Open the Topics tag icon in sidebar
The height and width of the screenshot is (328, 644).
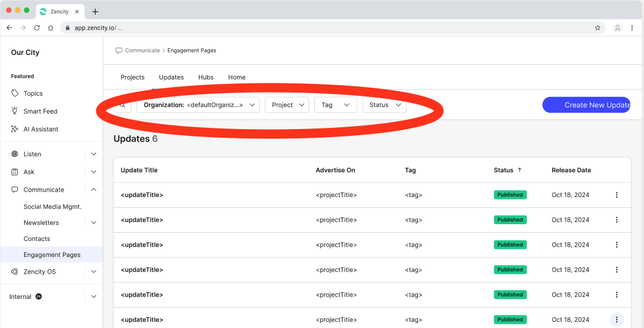pyautogui.click(x=15, y=93)
